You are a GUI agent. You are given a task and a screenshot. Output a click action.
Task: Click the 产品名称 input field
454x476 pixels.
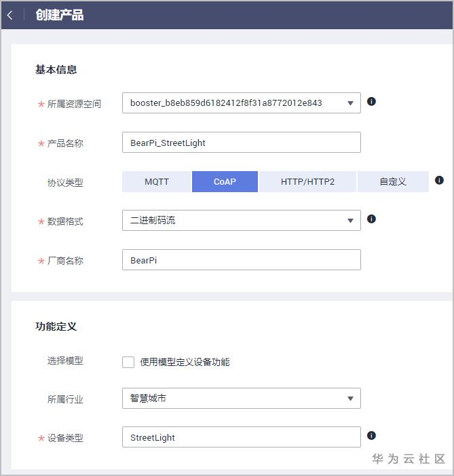tap(241, 143)
